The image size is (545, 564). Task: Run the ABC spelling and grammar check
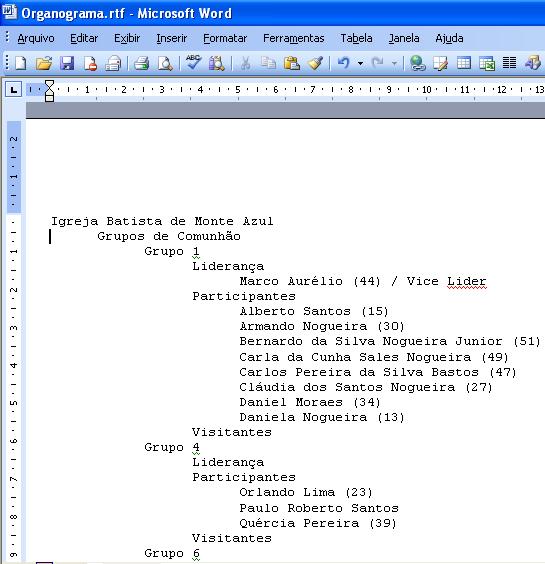pos(194,63)
